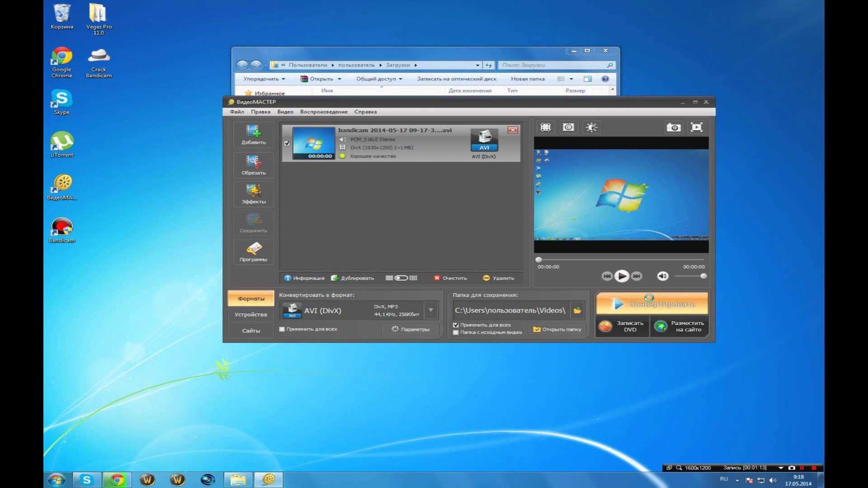Expand the AVI (DivX) format dropdown

pyautogui.click(x=431, y=310)
